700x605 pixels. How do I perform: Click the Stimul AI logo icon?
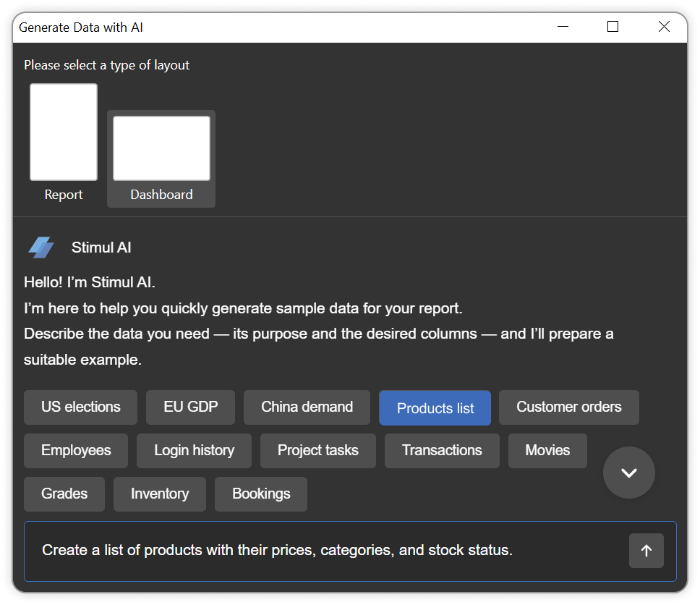[41, 247]
